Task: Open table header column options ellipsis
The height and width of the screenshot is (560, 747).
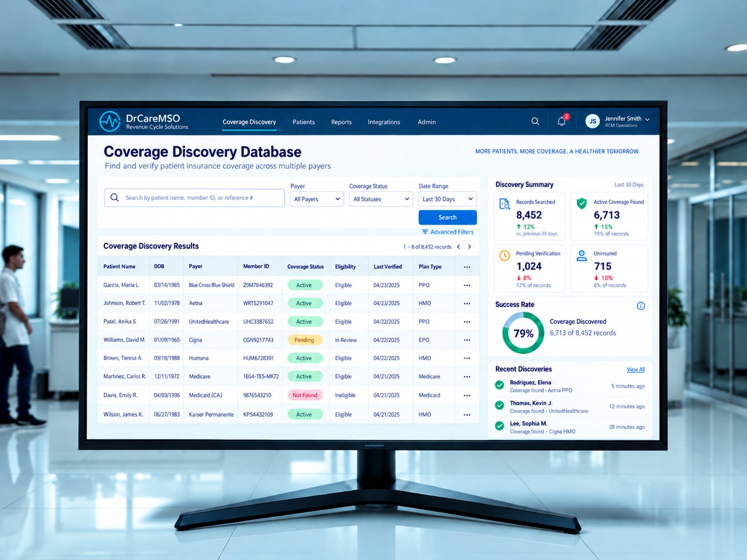Action: (x=467, y=267)
